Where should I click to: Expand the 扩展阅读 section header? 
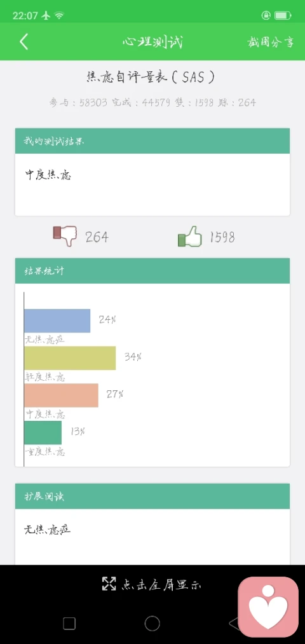click(152, 496)
